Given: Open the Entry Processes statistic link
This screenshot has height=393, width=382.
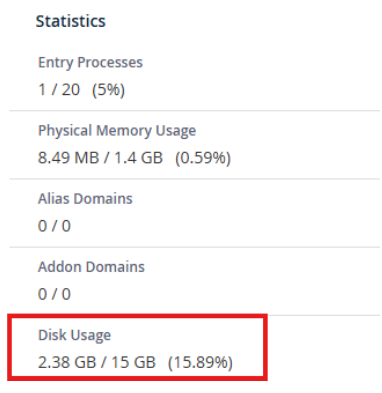Looking at the screenshot, I should tap(90, 63).
